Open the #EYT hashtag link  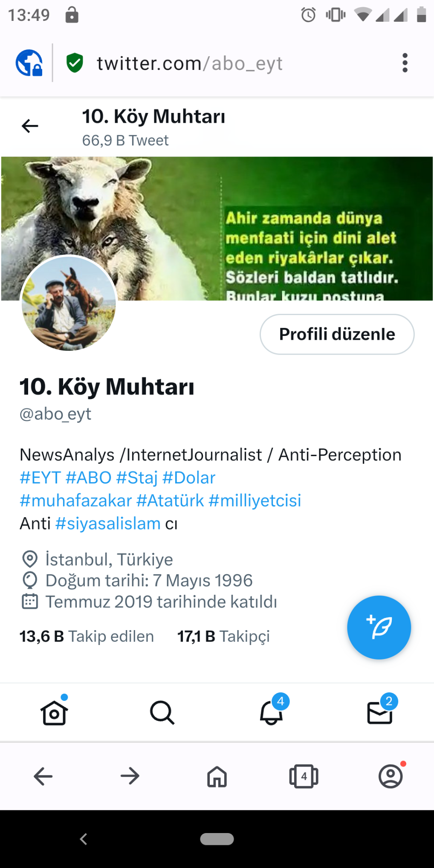(41, 477)
